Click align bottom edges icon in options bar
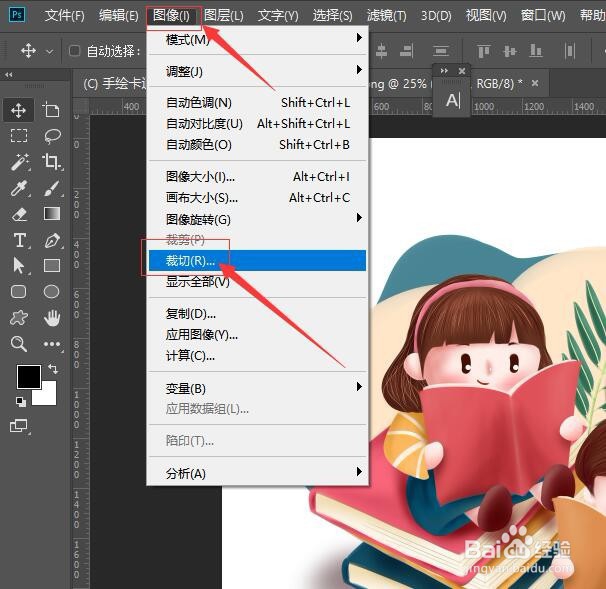 pyautogui.click(x=536, y=51)
